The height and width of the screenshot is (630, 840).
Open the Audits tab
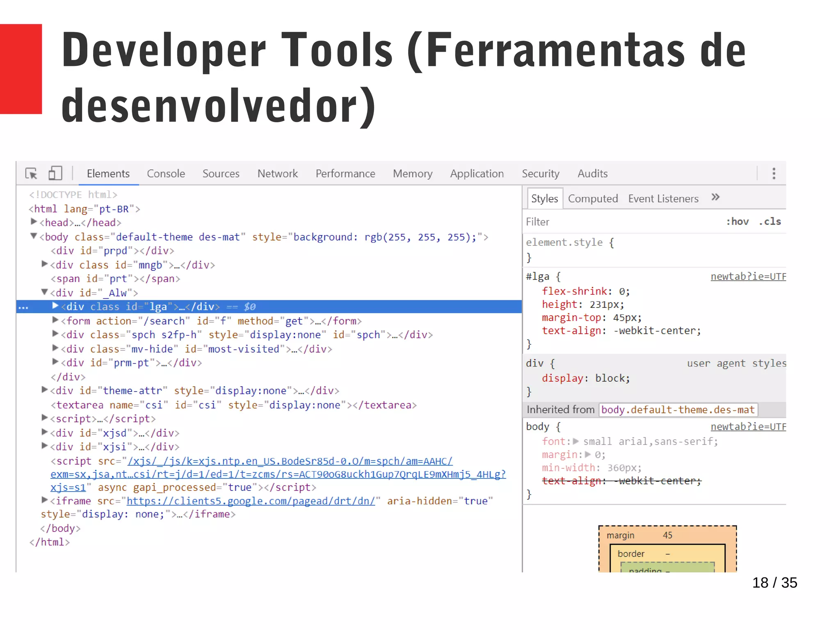pos(592,174)
